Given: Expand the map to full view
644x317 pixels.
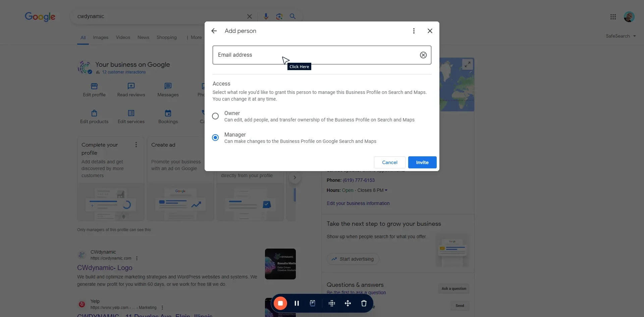Looking at the screenshot, I should coord(467,64).
